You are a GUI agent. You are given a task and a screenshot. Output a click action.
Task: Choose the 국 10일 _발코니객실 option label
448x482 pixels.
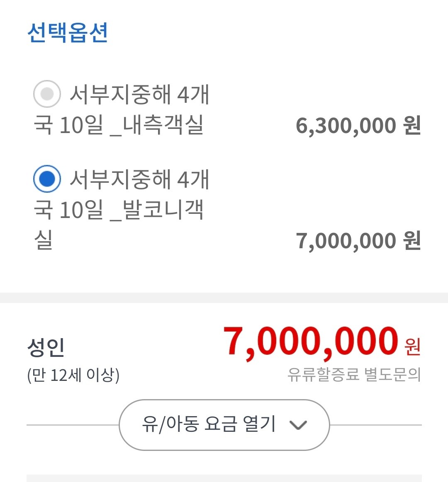tap(119, 210)
